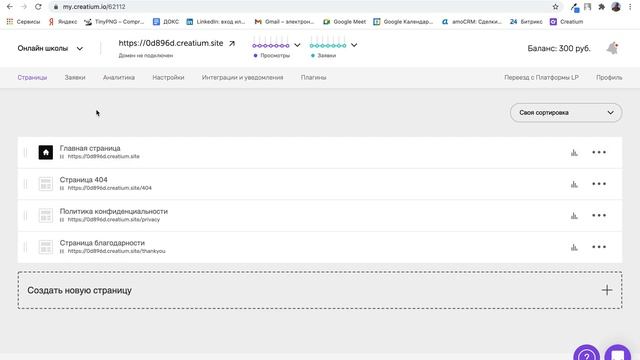Screen dimensions: 640x360
Task: Open the Google Meet bookmark
Action: [x=344, y=22]
